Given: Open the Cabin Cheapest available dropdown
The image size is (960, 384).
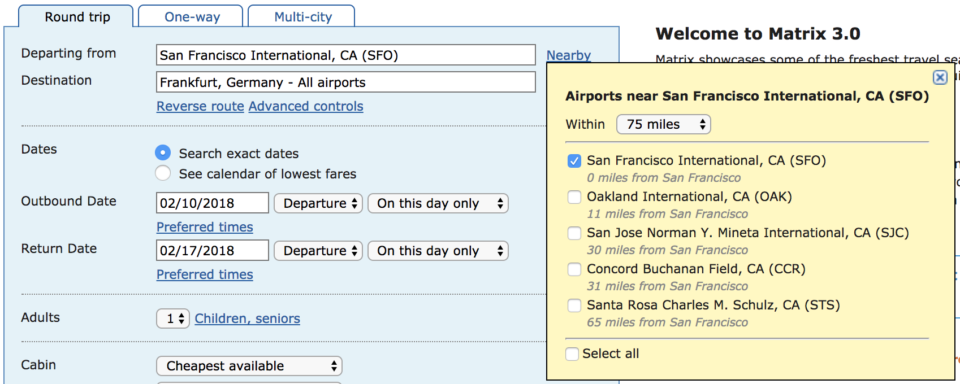Looking at the screenshot, I should (x=249, y=366).
